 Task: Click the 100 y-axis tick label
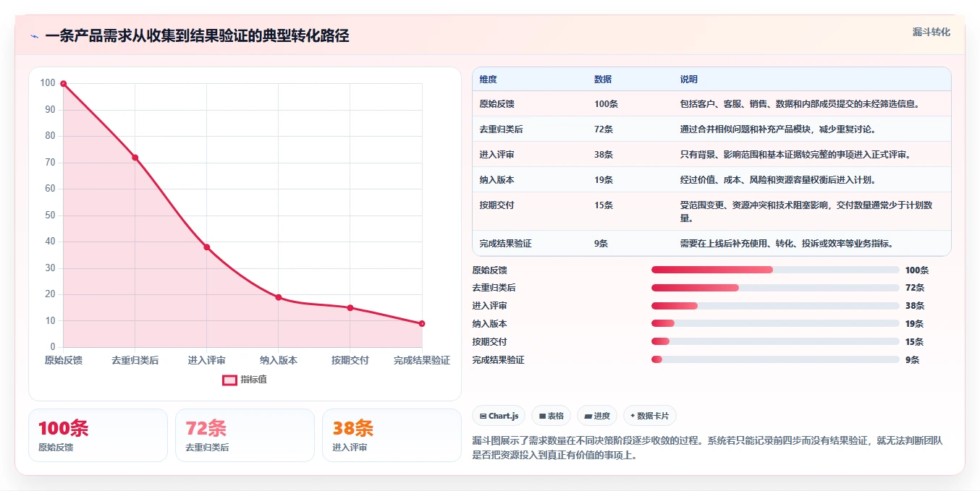point(48,83)
